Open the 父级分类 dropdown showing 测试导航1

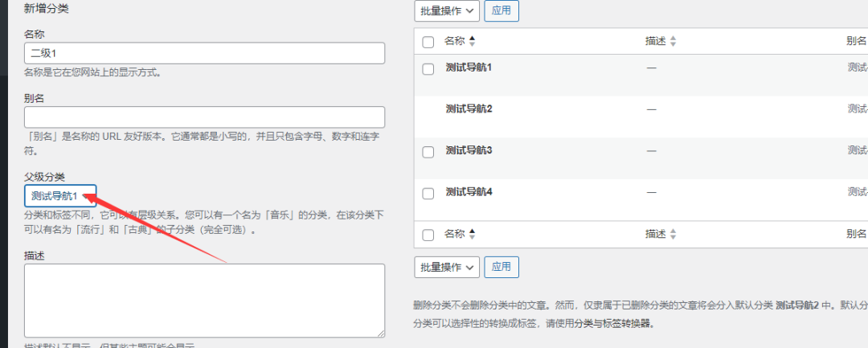point(60,196)
